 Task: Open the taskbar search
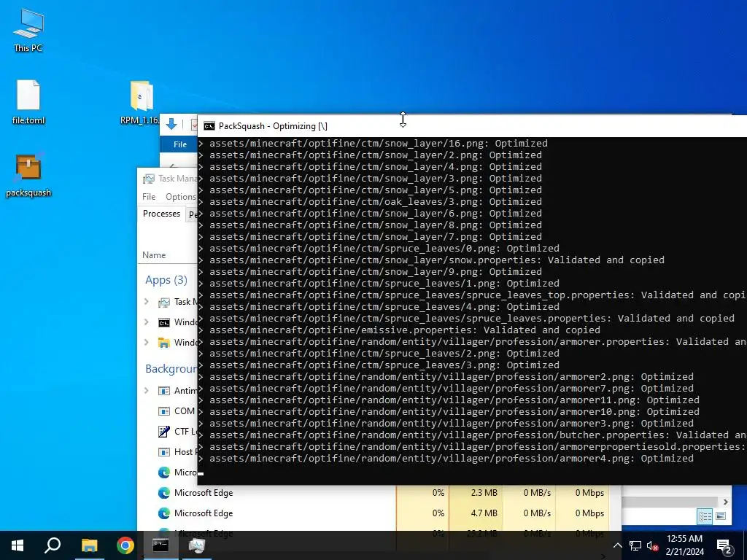point(53,545)
